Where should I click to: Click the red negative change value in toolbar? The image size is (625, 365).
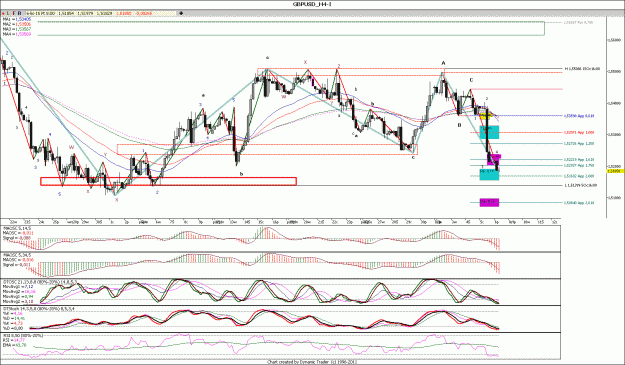pyautogui.click(x=142, y=13)
